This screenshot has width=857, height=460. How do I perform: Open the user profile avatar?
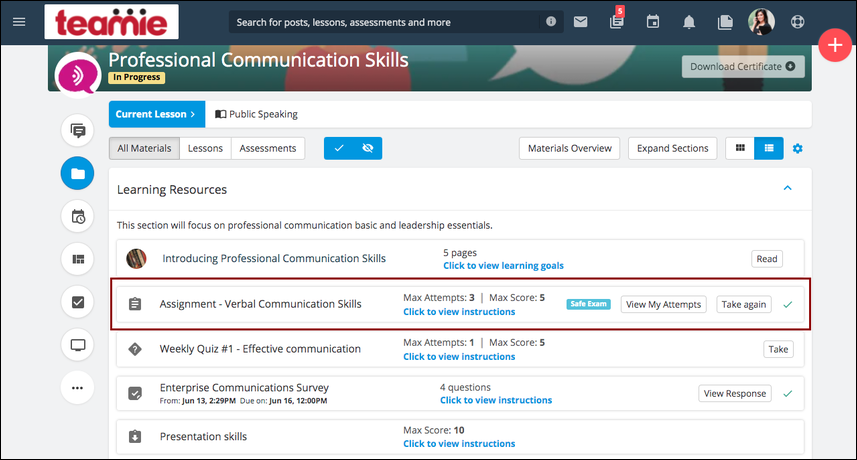(x=761, y=22)
